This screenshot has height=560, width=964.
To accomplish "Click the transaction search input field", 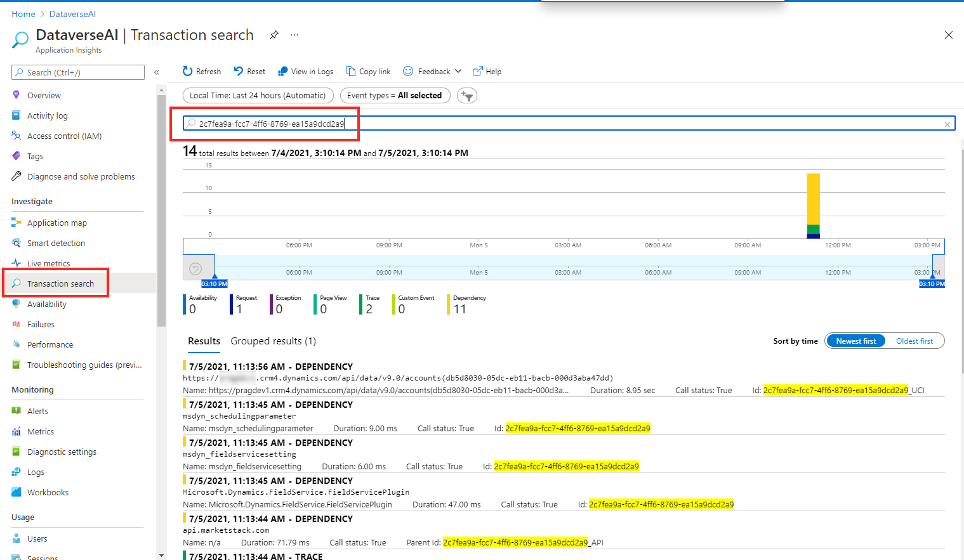I will click(x=569, y=124).
